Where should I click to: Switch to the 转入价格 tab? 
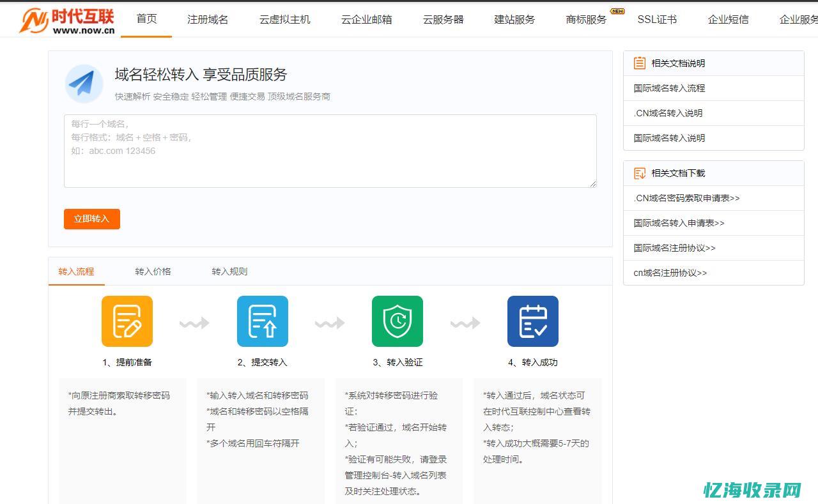(153, 271)
